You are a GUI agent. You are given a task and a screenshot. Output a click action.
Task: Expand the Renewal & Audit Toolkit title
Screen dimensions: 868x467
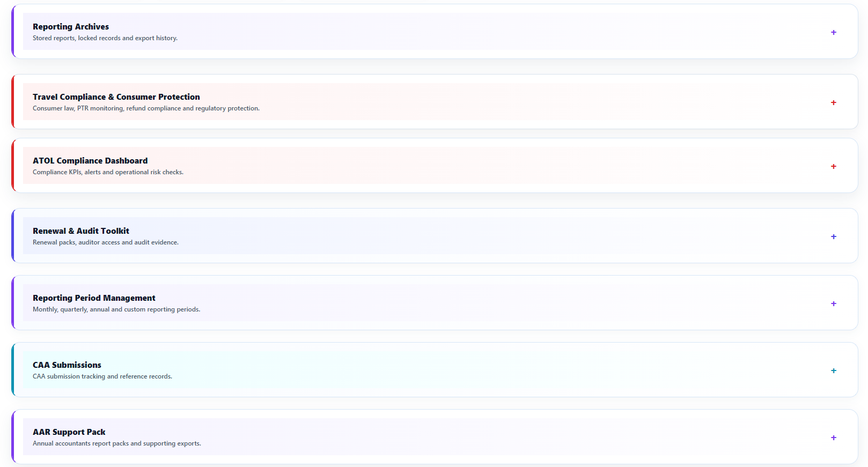click(81, 231)
